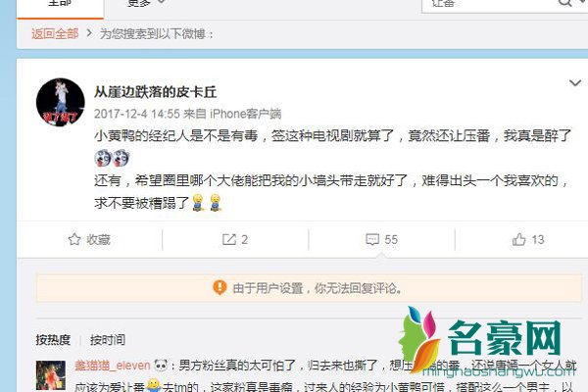Screen dimensions: 588x392
Task: Sort comments 按热度
Action: point(53,340)
